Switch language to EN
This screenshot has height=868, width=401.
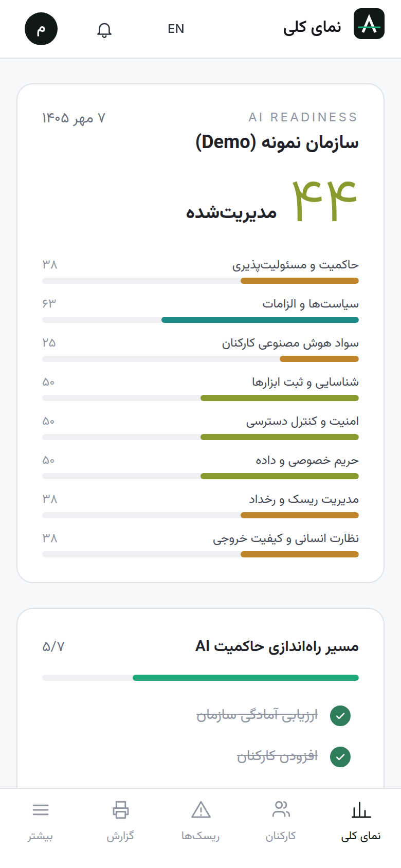pyautogui.click(x=176, y=29)
